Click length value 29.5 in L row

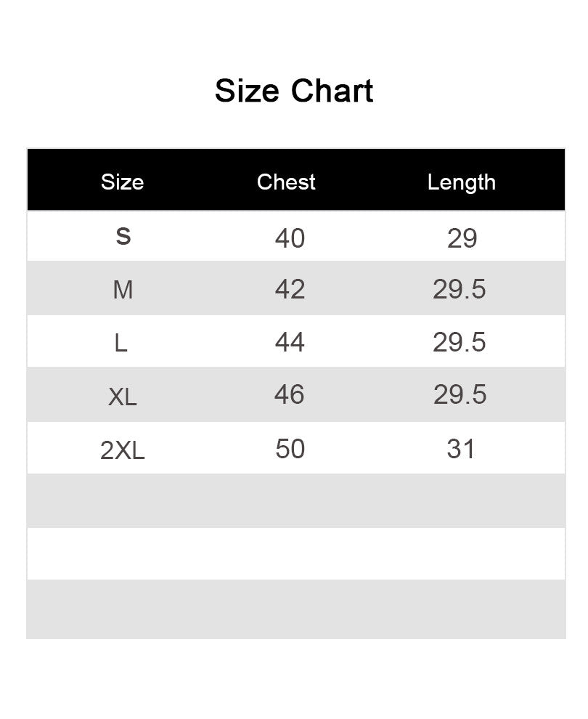click(460, 342)
